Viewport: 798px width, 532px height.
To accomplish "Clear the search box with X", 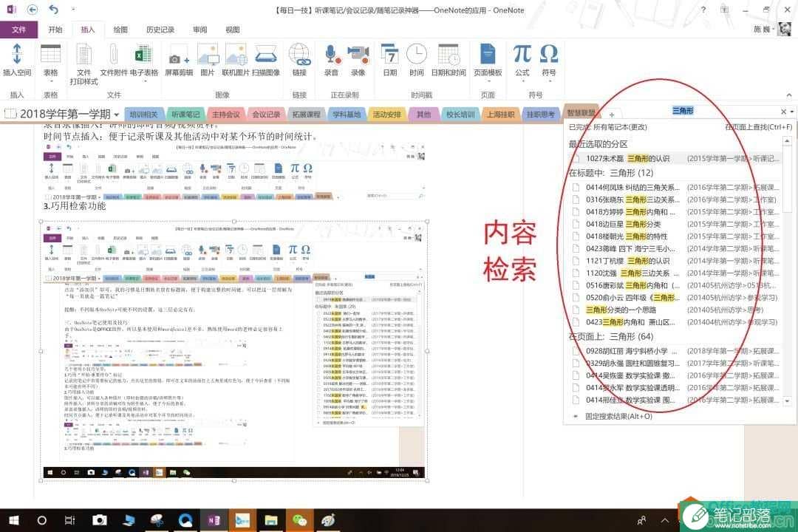I will point(783,112).
